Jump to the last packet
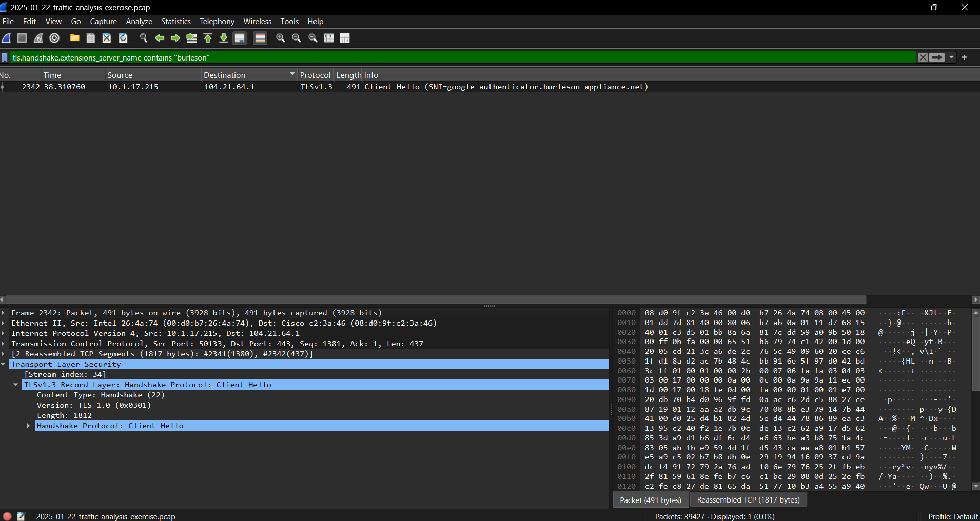 (x=224, y=38)
